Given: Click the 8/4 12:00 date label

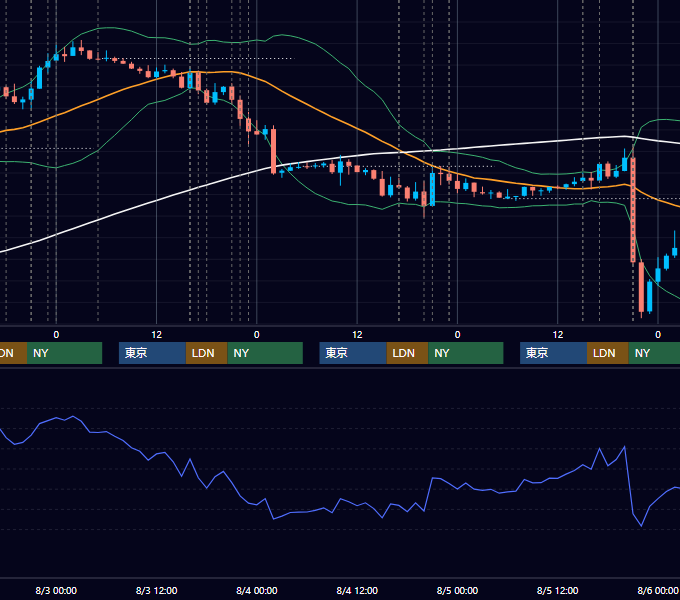Looking at the screenshot, I should click(x=357, y=590).
